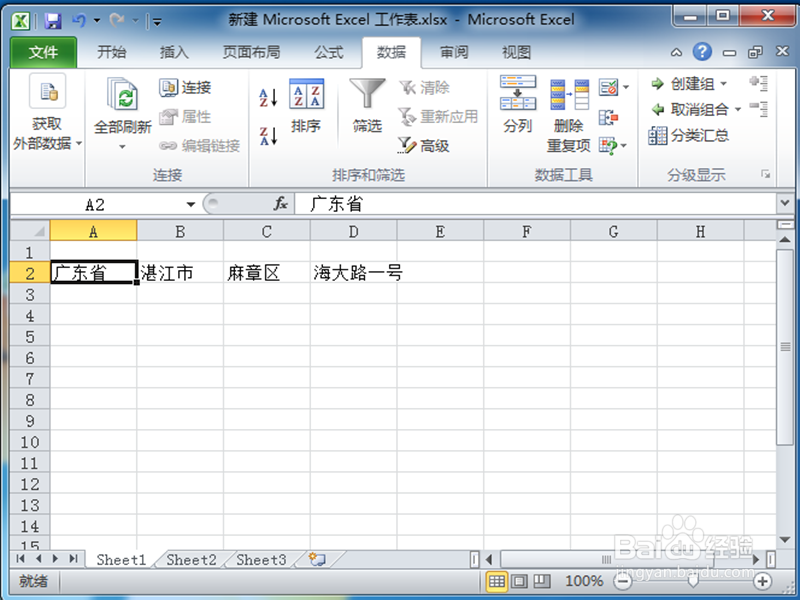800x600 pixels.
Task: Launch the 分列 Text to Columns wizard
Action: [x=517, y=110]
